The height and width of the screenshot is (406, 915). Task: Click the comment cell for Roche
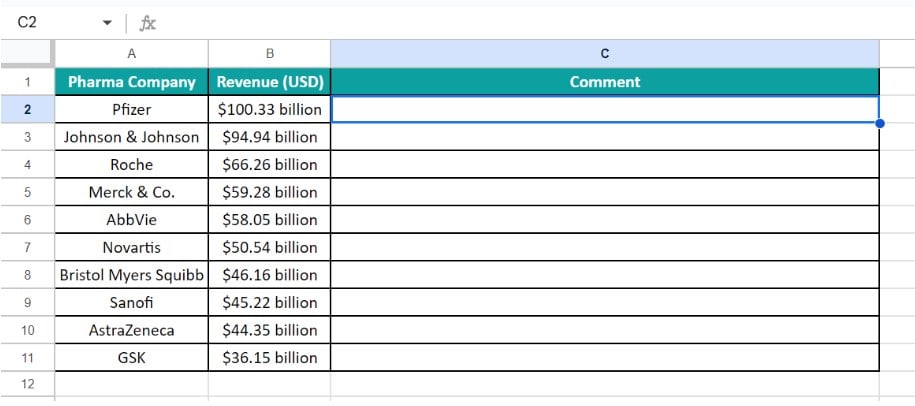tap(605, 164)
